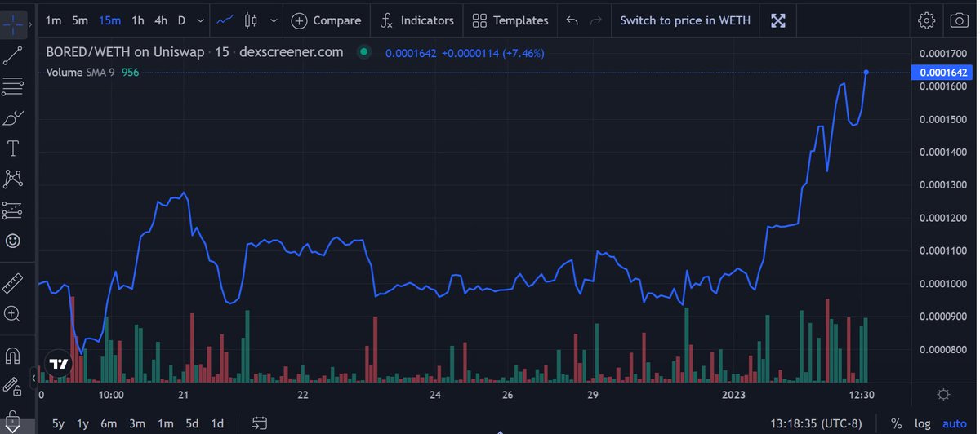
Task: Enter fullscreen chart mode
Action: tap(778, 20)
